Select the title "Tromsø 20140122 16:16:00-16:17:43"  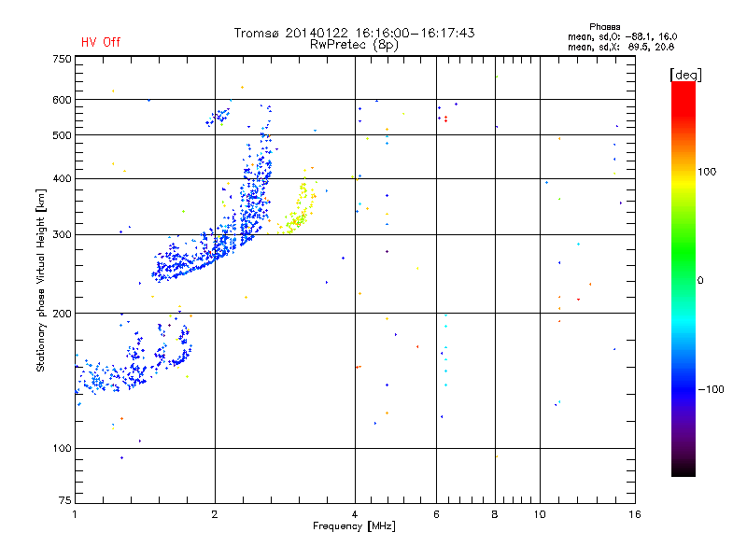[x=355, y=33]
